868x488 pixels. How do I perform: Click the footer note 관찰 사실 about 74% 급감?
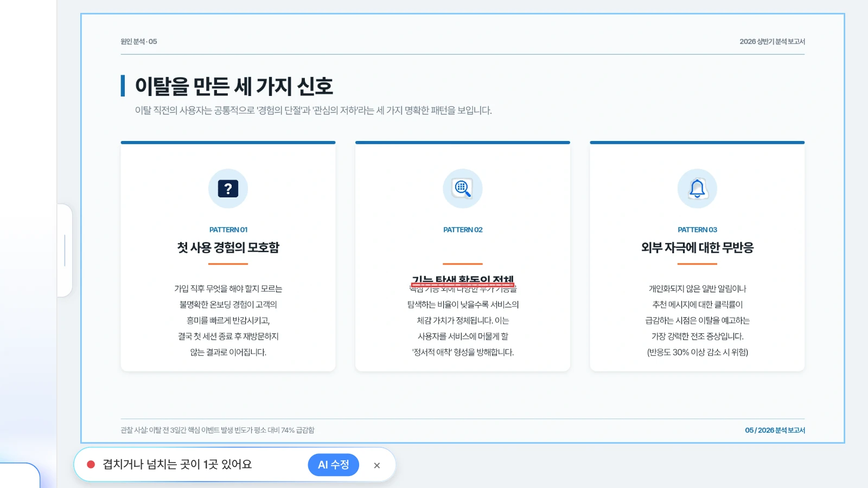tap(218, 430)
